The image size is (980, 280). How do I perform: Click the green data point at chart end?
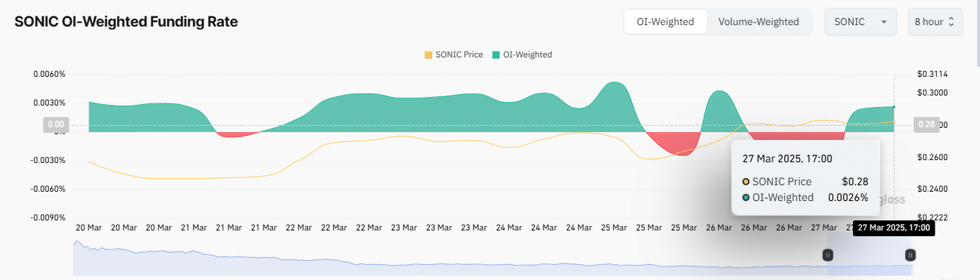tap(894, 107)
